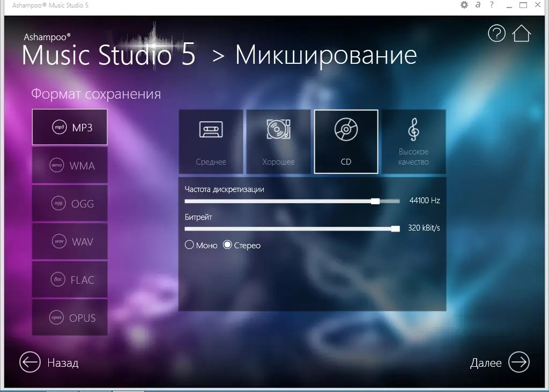Viewport: 549px width, 392px height.
Task: Choose FLAC output format
Action: pyautogui.click(x=70, y=279)
